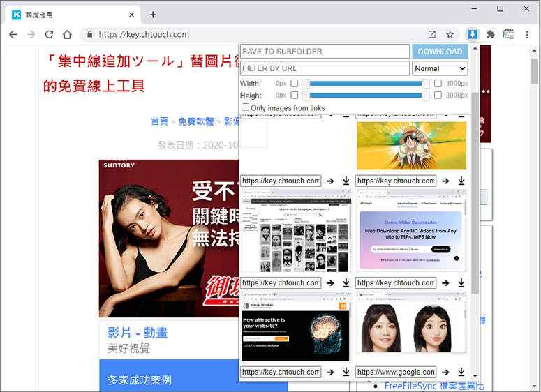Open the Video Downloader image in new tab
The image size is (541, 392).
tap(445, 283)
